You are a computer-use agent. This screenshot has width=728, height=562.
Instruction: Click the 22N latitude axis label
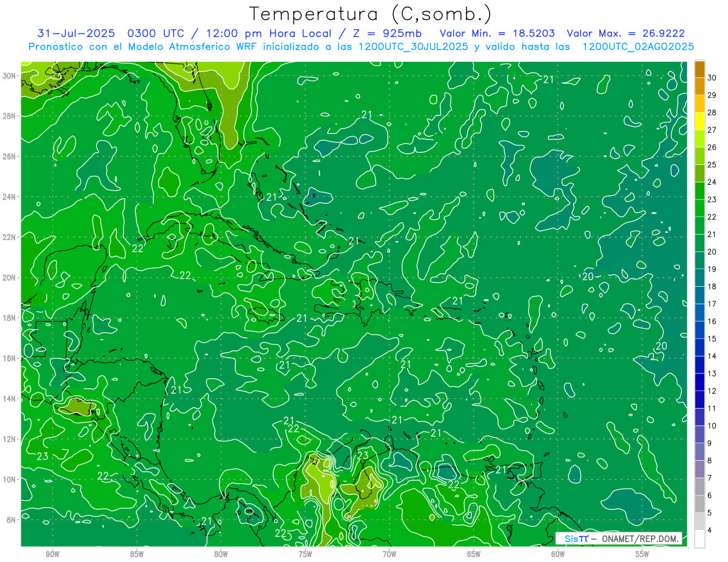coord(9,237)
